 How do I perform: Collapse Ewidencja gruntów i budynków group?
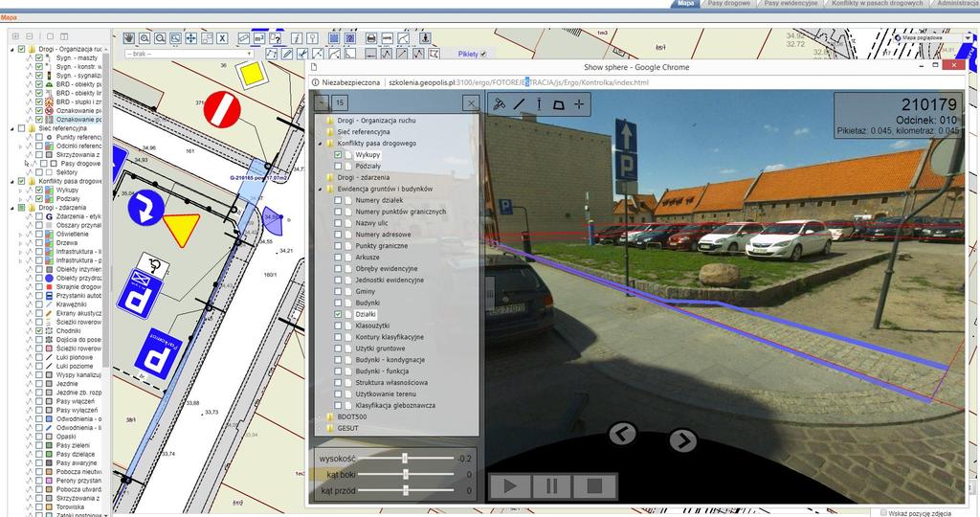pos(321,189)
